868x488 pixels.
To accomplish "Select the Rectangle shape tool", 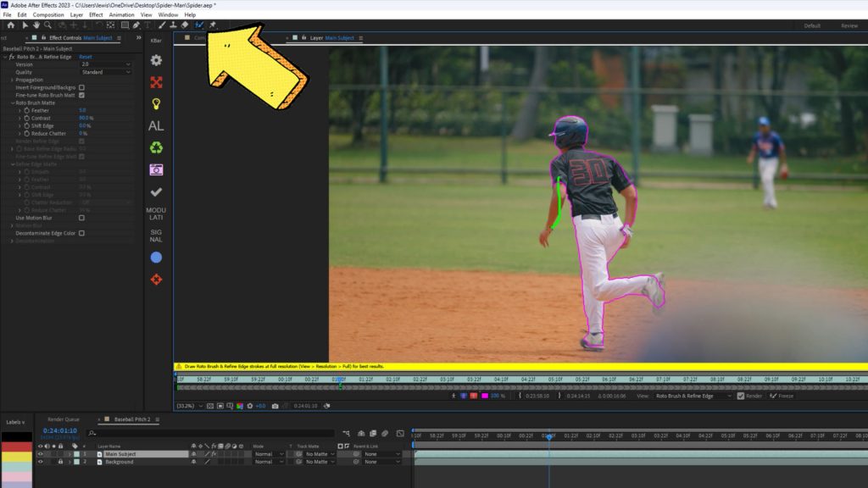I will [x=125, y=25].
